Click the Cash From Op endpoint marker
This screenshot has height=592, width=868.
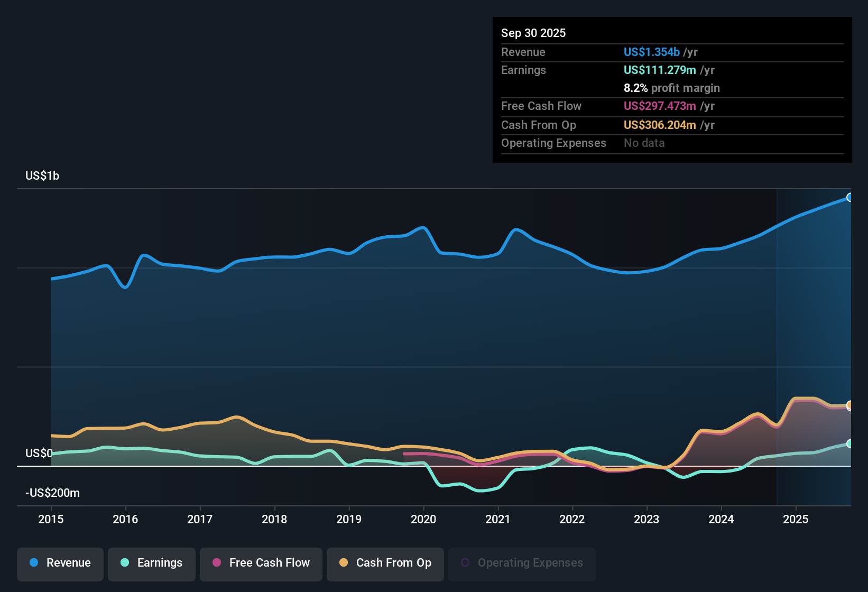click(849, 406)
